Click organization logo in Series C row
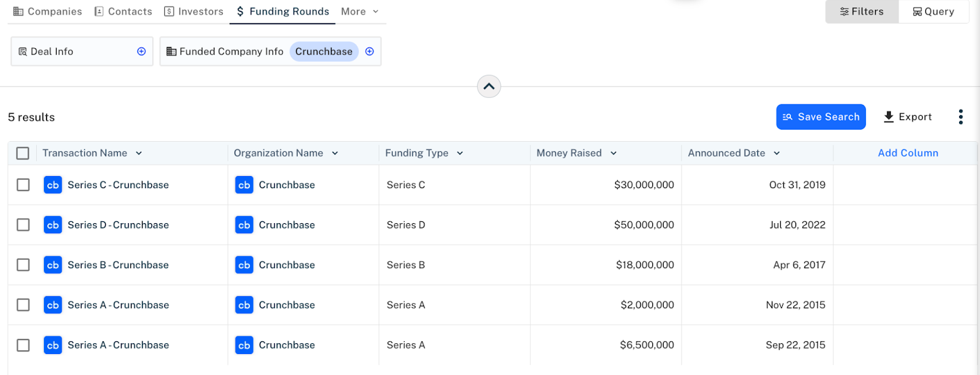Screen dimensions: 980x375 (x=244, y=185)
